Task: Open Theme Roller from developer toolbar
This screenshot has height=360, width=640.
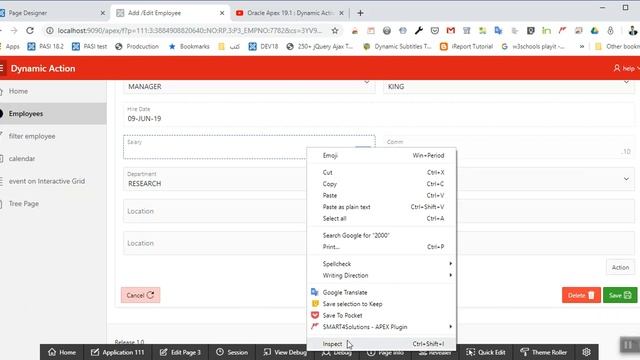Action: tap(544, 352)
